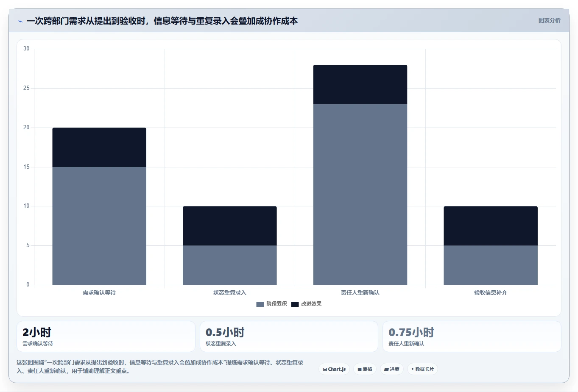This screenshot has height=392, width=578.
Task: Click the y-axis tick label 30
Action: [x=26, y=49]
